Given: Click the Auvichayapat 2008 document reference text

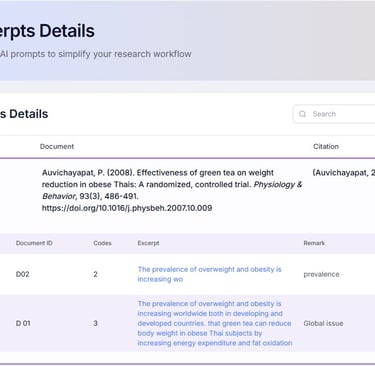Looking at the screenshot, I should (172, 190).
